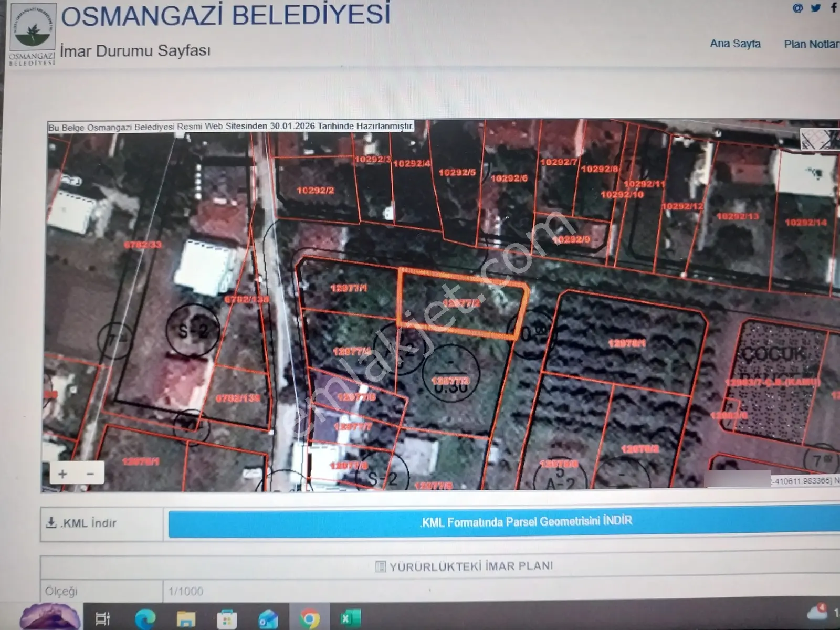The width and height of the screenshot is (840, 630).
Task: Click parcel label 10292/13 on the map
Action: point(738,216)
